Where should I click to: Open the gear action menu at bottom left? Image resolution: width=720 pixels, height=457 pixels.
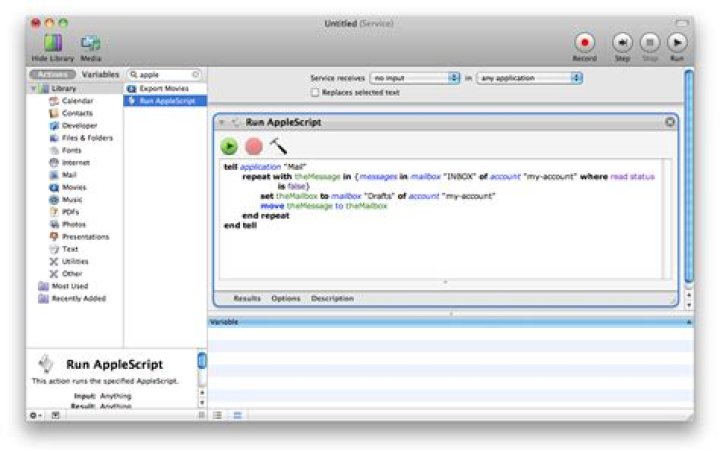pos(35,415)
